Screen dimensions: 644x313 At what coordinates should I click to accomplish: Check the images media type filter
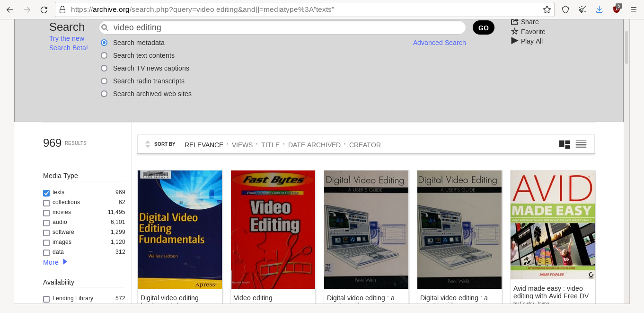[46, 242]
